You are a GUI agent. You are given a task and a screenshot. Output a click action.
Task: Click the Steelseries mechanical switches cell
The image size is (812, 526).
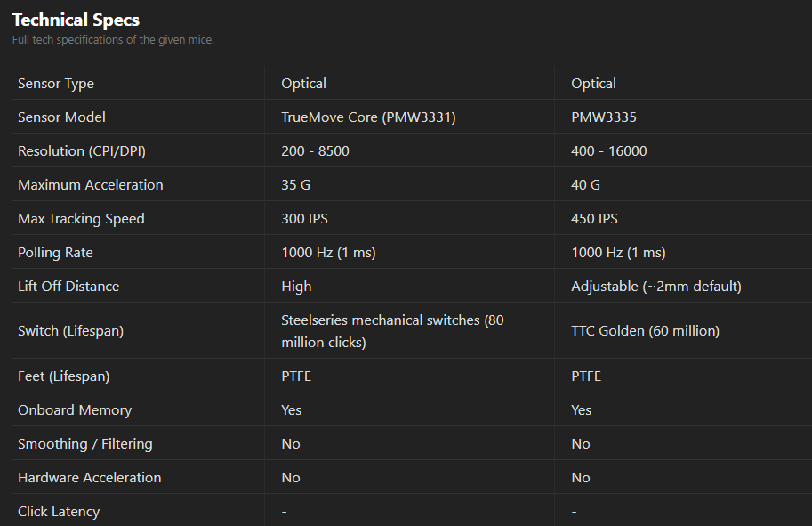pos(392,330)
